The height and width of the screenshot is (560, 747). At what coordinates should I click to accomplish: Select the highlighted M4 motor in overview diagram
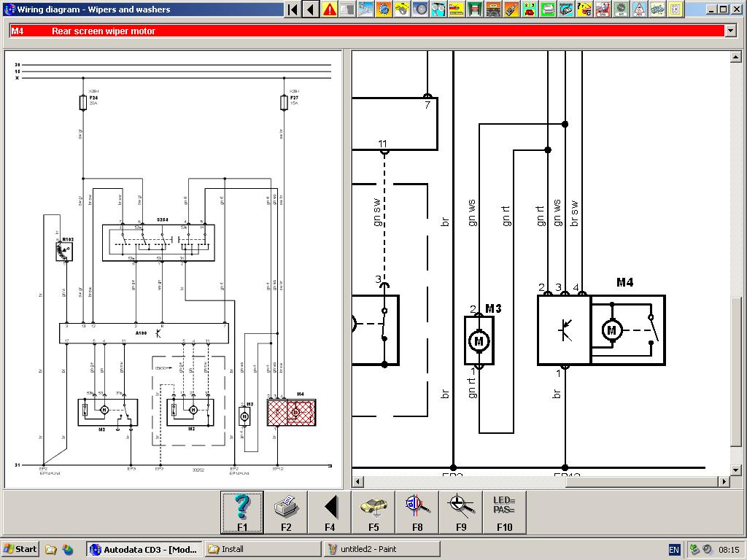click(291, 413)
